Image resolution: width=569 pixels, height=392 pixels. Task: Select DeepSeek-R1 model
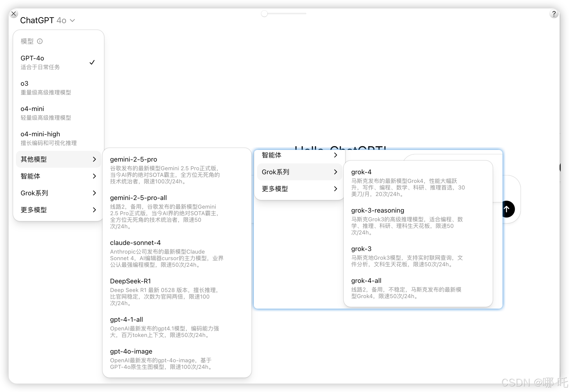coord(177,292)
